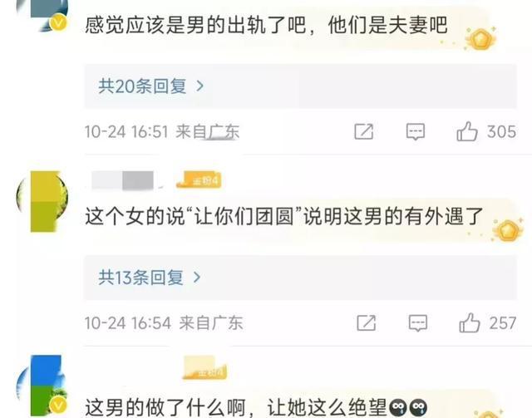Screen dimensions: 532x418
Task: Share the 10-24 16:54 comment
Action: click(x=366, y=322)
